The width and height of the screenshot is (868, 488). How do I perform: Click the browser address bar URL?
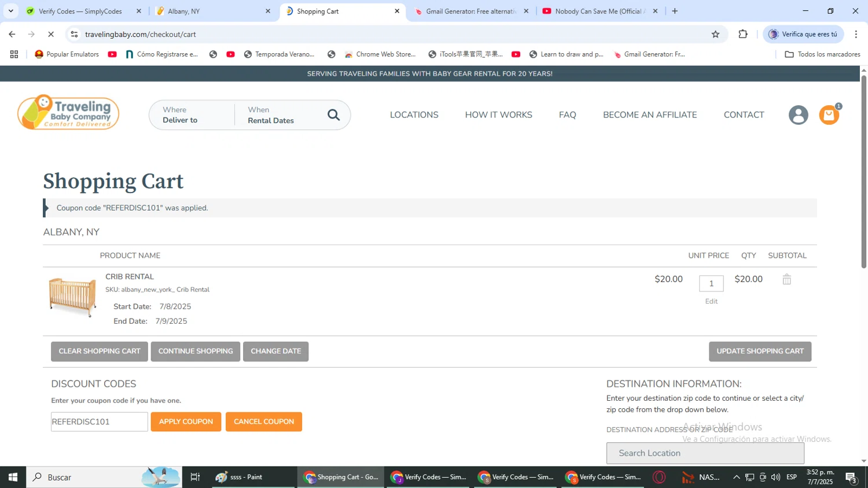point(141,34)
